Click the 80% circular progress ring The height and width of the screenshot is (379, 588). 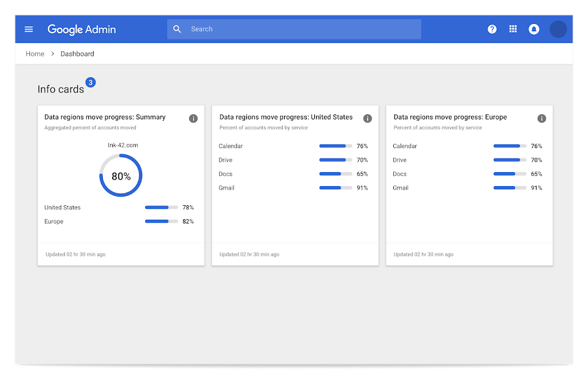[x=121, y=176]
